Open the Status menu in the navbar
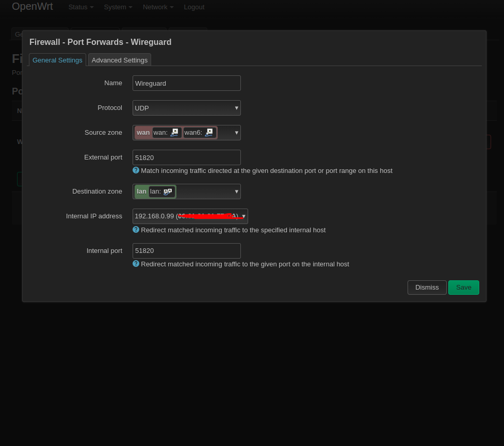This screenshot has width=504, height=446. click(80, 7)
